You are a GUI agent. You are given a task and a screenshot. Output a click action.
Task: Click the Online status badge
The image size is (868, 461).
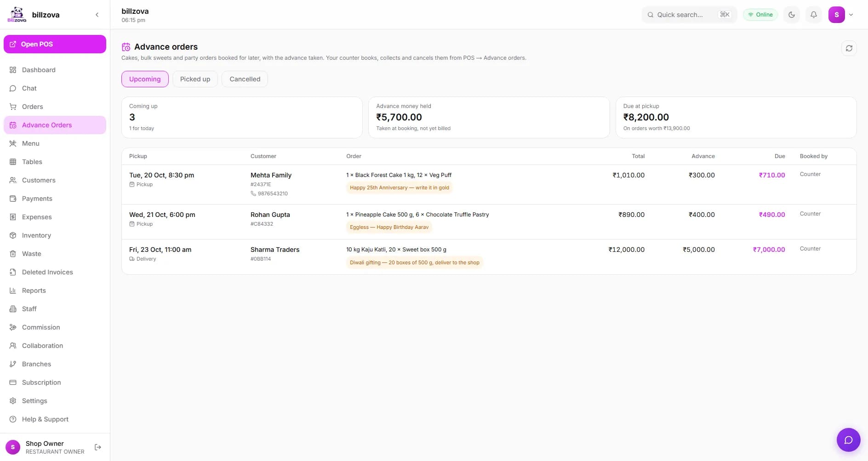(x=760, y=15)
